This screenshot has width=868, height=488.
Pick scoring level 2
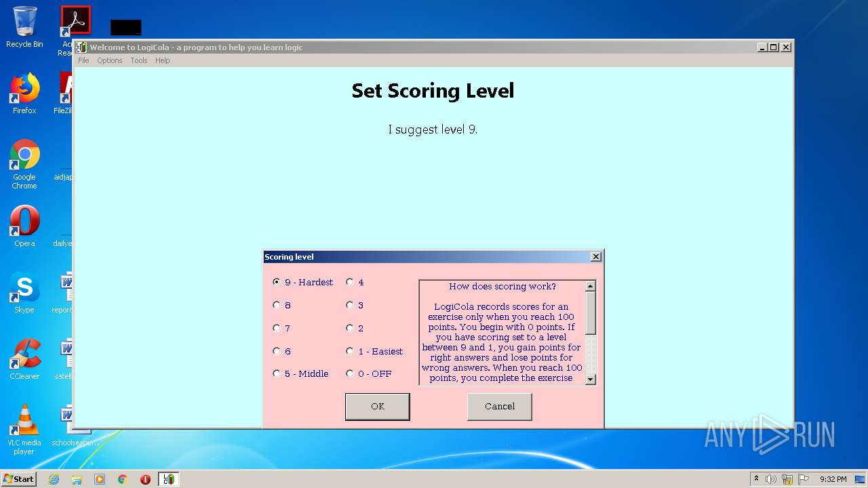[x=355, y=328]
